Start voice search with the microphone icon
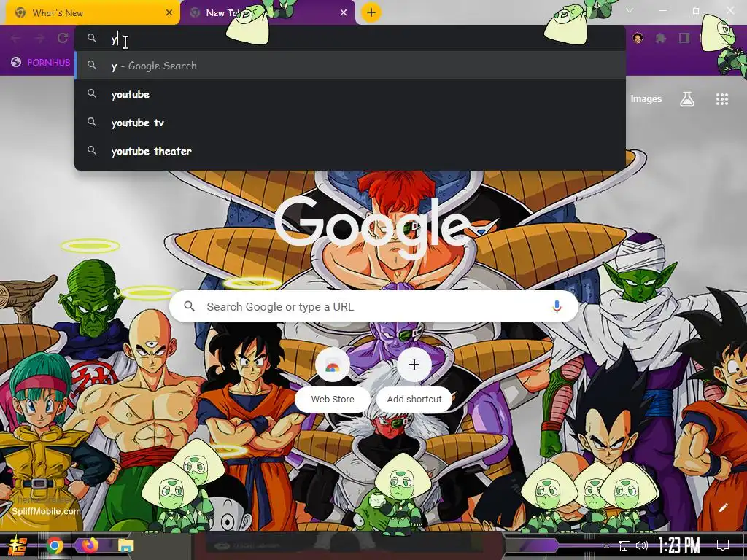Viewport: 747px width, 560px height. pyautogui.click(x=557, y=307)
